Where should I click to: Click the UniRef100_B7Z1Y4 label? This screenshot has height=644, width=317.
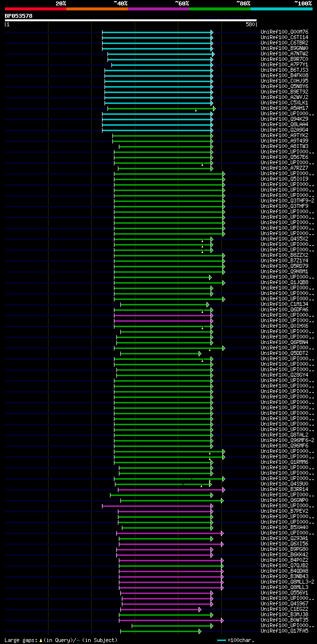(284, 261)
